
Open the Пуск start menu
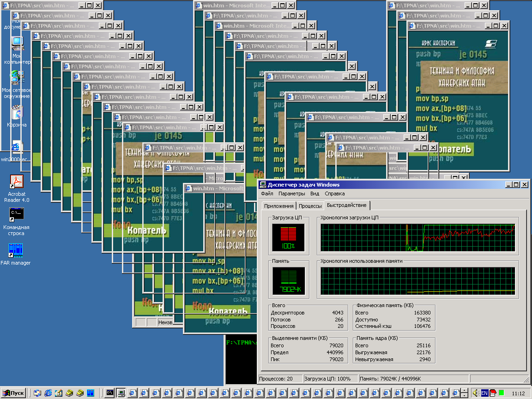pos(13,393)
